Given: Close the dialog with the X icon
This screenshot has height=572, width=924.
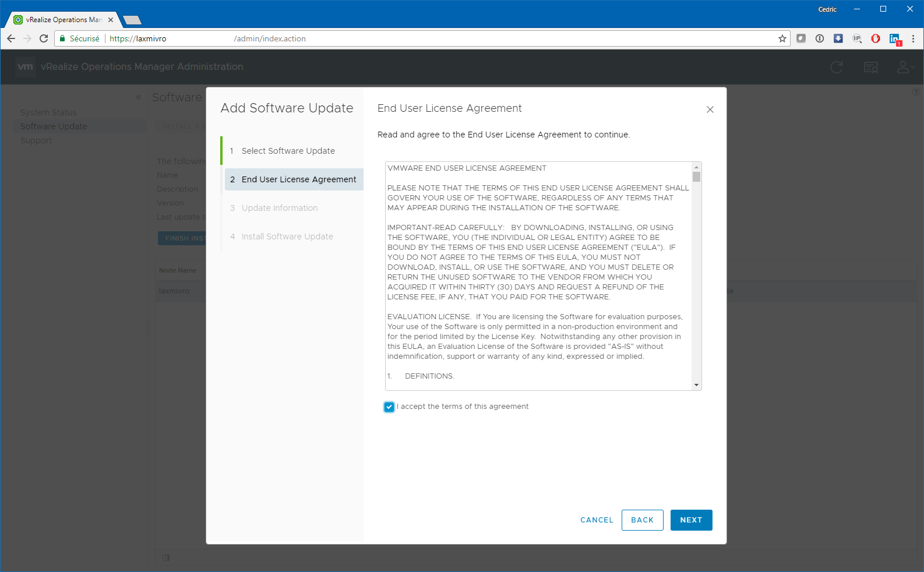Looking at the screenshot, I should coord(710,110).
